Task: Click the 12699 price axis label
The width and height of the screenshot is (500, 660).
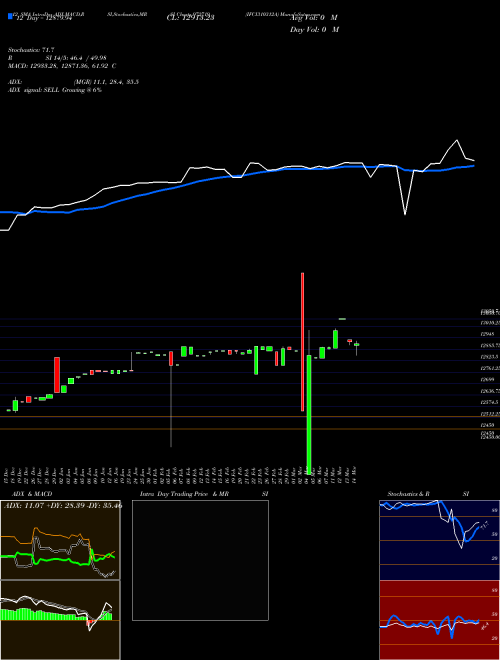Action: point(488,380)
